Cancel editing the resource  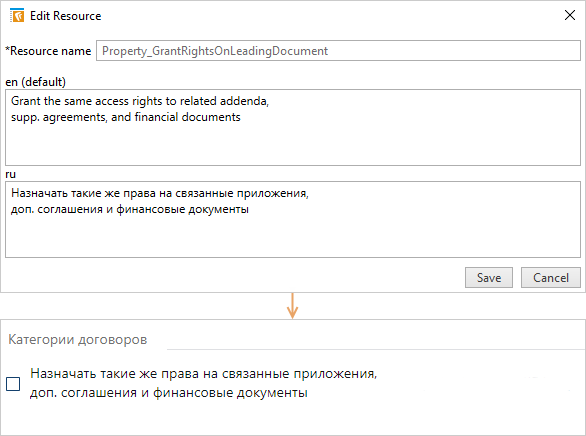pos(550,278)
